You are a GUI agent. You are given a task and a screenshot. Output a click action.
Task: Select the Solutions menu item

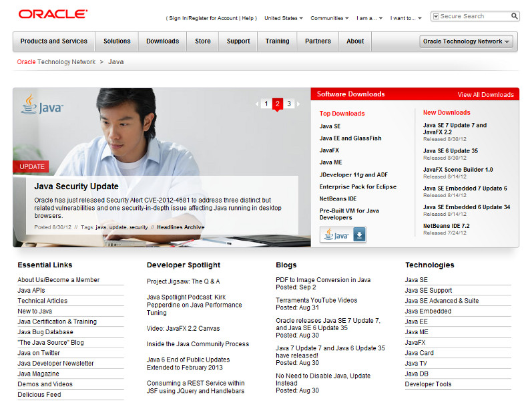(x=117, y=41)
